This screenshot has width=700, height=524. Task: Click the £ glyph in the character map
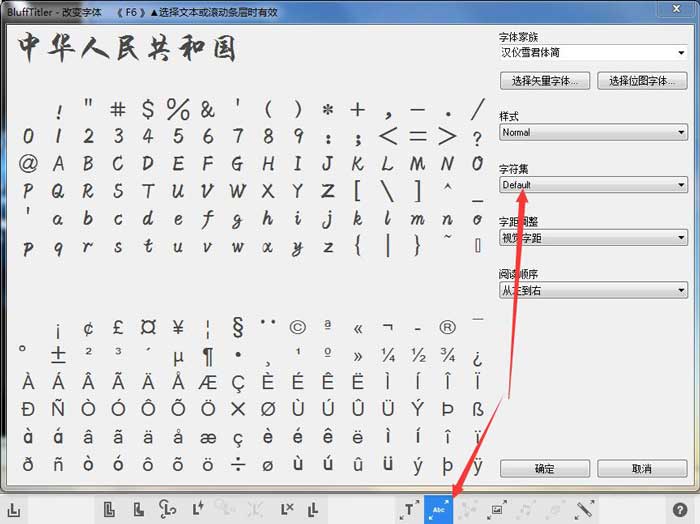[x=118, y=327]
